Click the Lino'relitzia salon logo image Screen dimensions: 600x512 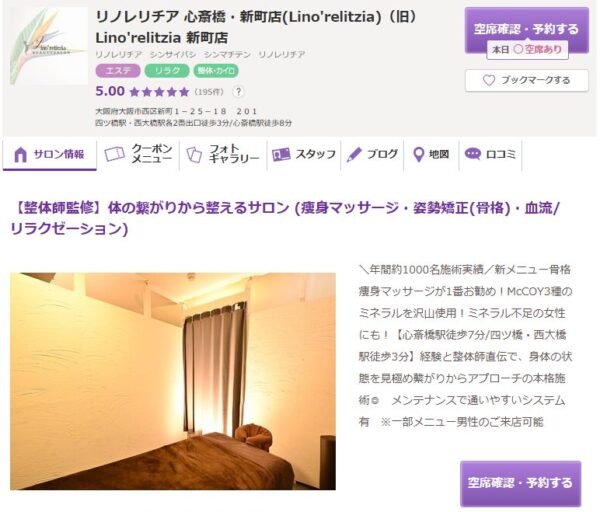[49, 46]
